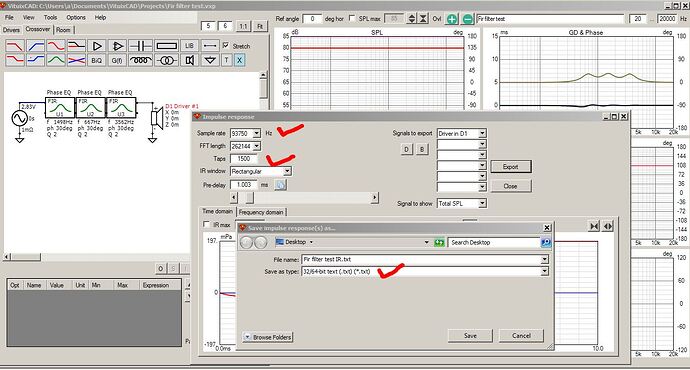Click the Close button in Impulse response
This screenshot has height=370, width=690.
510,186
